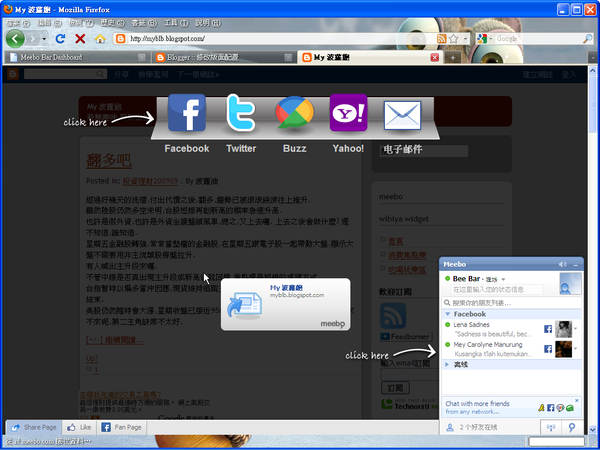Open the bookmark star dropdown arrow
This screenshot has width=600, height=450.
465,39
